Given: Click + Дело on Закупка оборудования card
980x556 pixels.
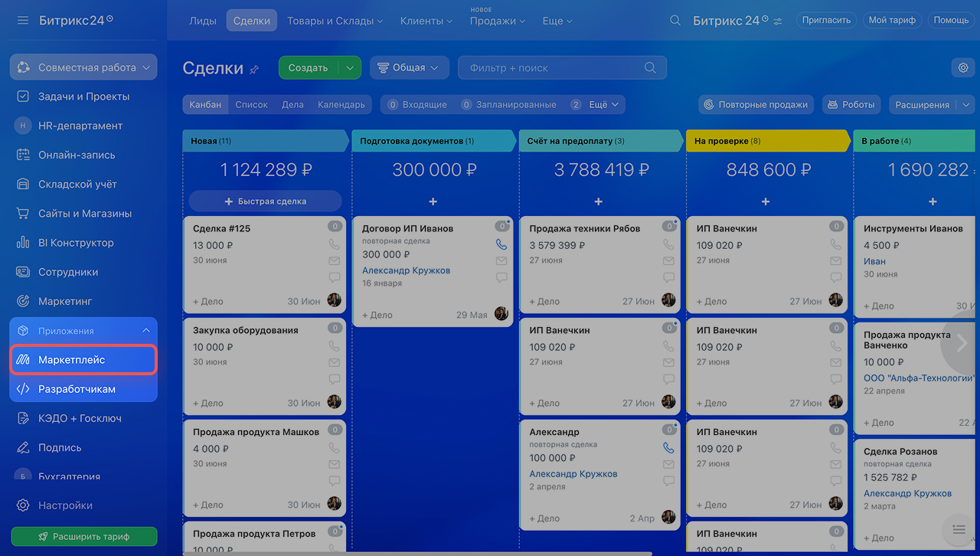Looking at the screenshot, I should 208,403.
